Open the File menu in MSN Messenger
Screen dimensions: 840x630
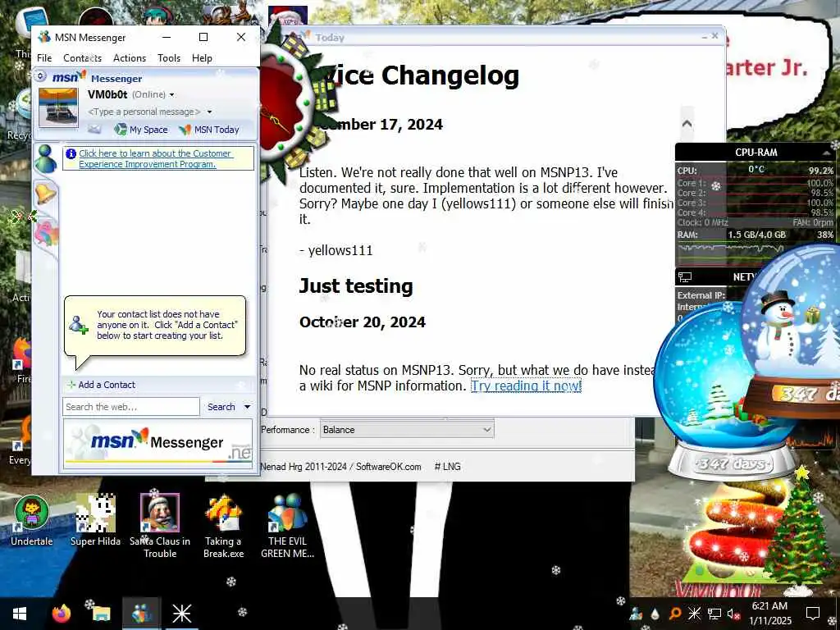[x=44, y=58]
